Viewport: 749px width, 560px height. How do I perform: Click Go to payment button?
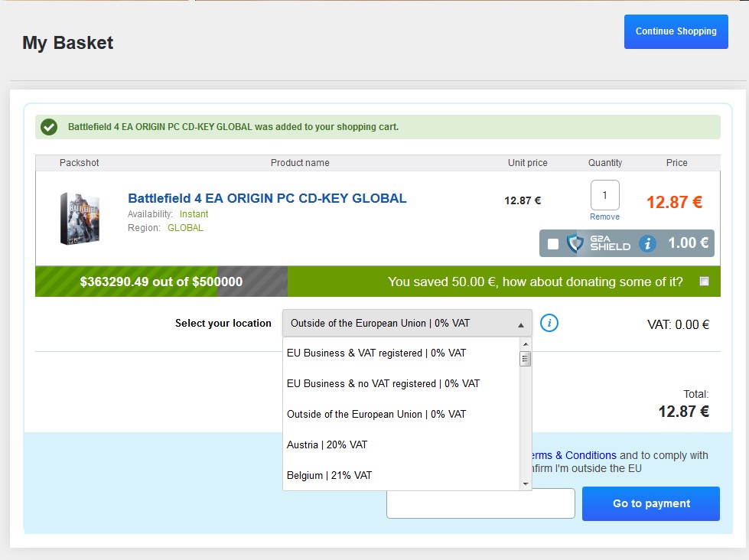coord(651,503)
